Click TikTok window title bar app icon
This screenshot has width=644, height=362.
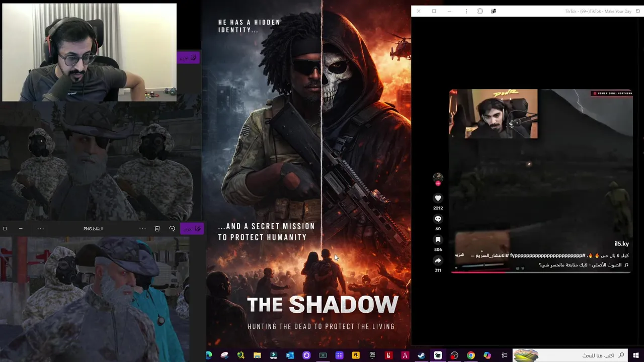pos(493,11)
